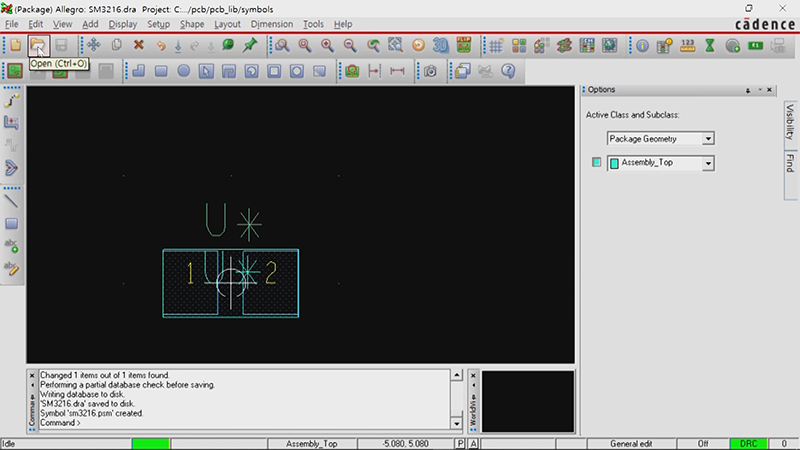
Task: Click the WorldView black thumbnail
Action: 528,402
